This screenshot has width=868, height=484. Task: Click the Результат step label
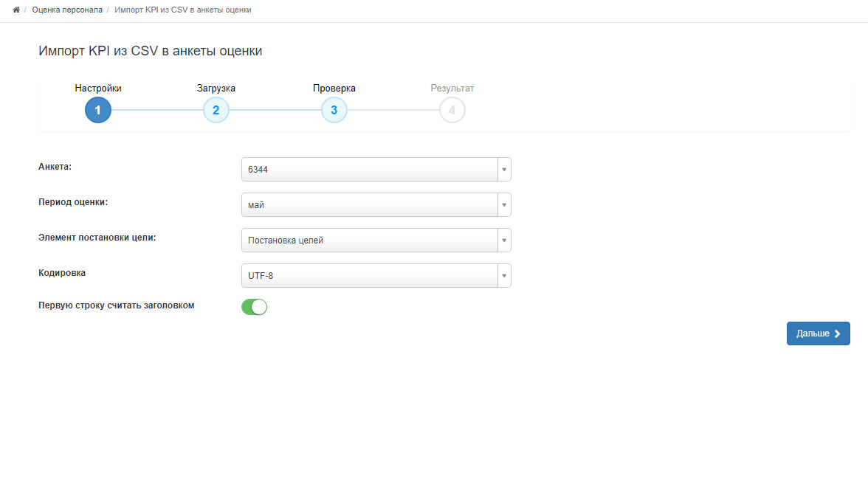click(x=452, y=88)
